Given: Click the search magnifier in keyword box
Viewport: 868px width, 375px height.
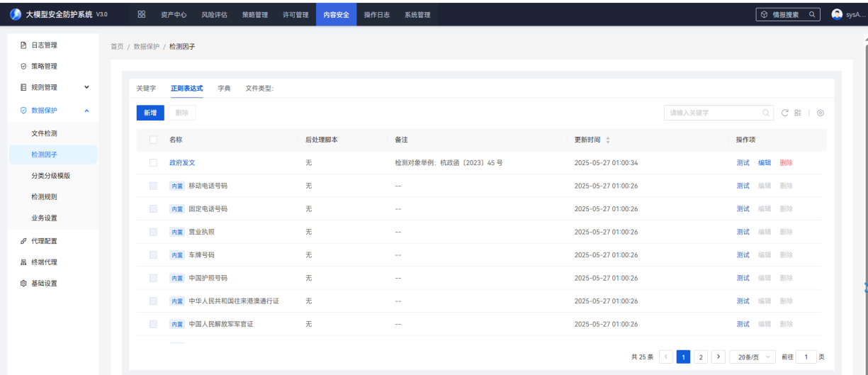Looking at the screenshot, I should point(766,113).
